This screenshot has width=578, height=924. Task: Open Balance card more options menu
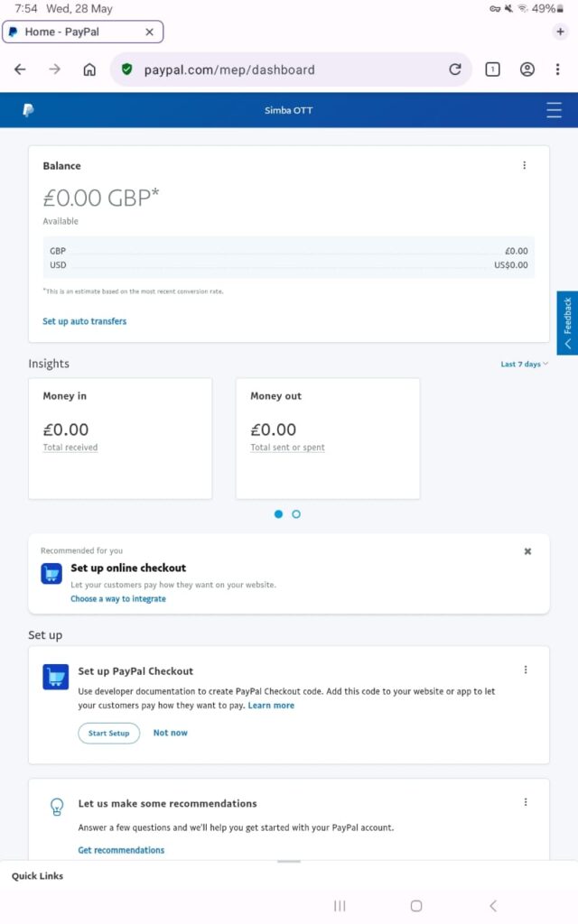(525, 165)
